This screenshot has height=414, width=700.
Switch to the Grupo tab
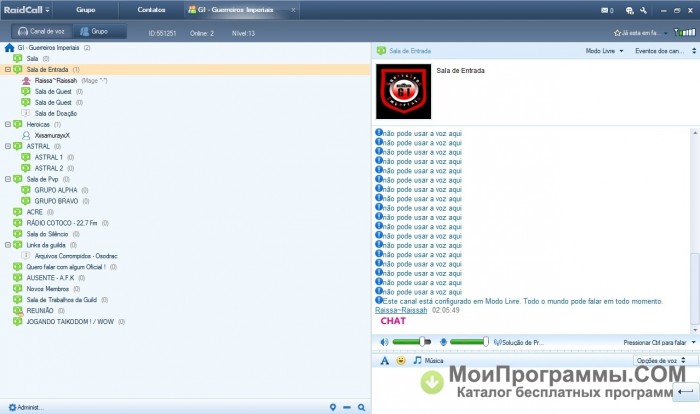pyautogui.click(x=86, y=10)
